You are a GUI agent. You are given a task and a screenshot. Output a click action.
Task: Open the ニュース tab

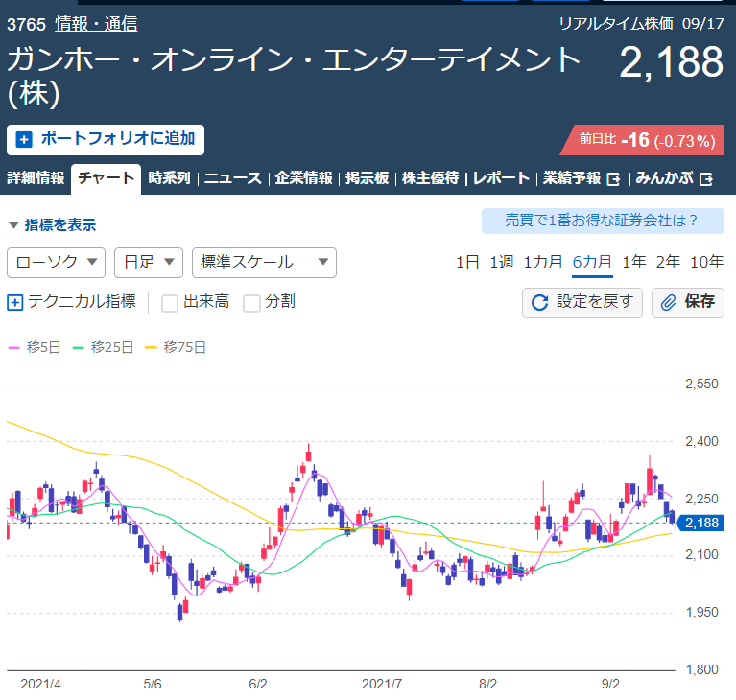tap(233, 178)
